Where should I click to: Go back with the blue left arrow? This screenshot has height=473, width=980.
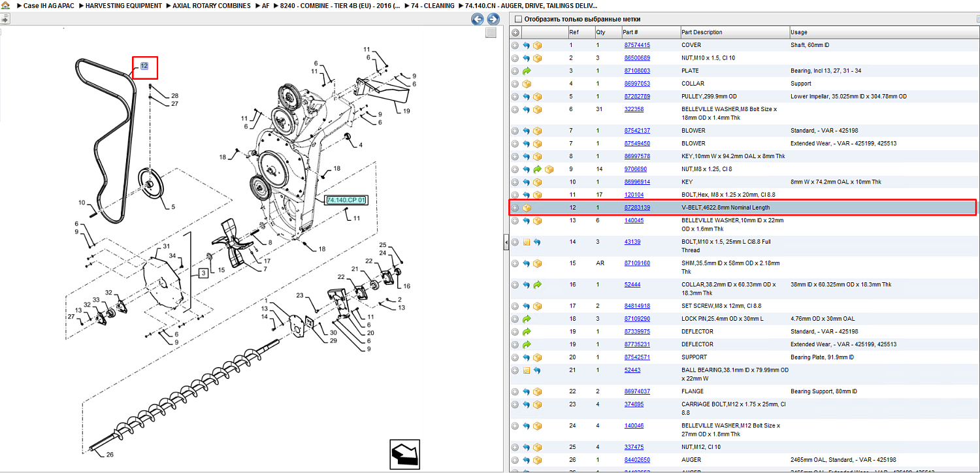pos(478,20)
